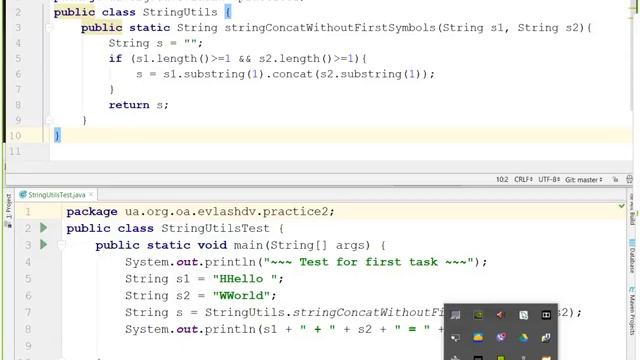The image size is (640, 360).
Task: Click line number 11 in the upper editor gutter
Action: (15, 151)
